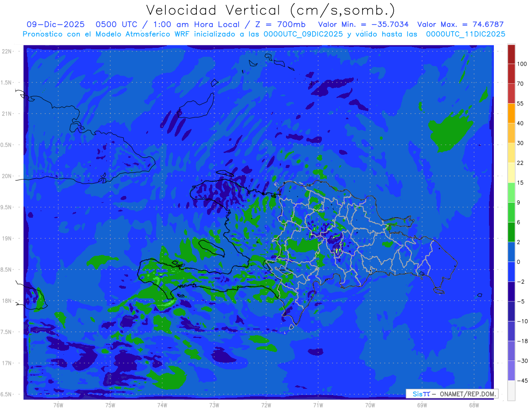Select the "Z = 700mb" level text
This screenshot has height=411, width=532.
click(x=280, y=24)
